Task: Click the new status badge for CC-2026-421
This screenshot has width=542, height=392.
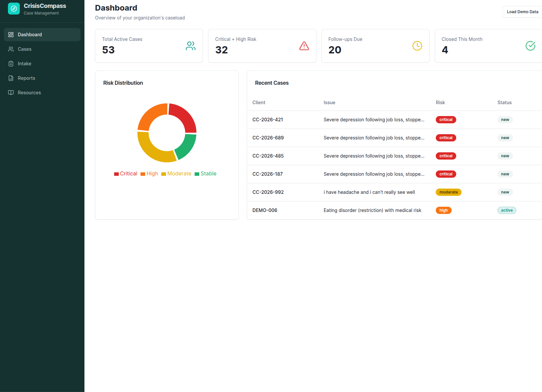Action: tap(505, 120)
